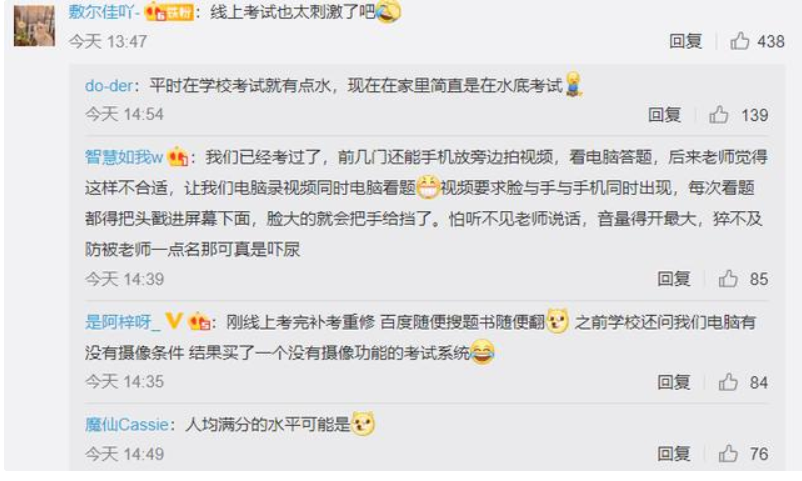Like 魔仙Cassie's reply with 76 likes
The height and width of the screenshot is (481, 802).
tap(728, 454)
